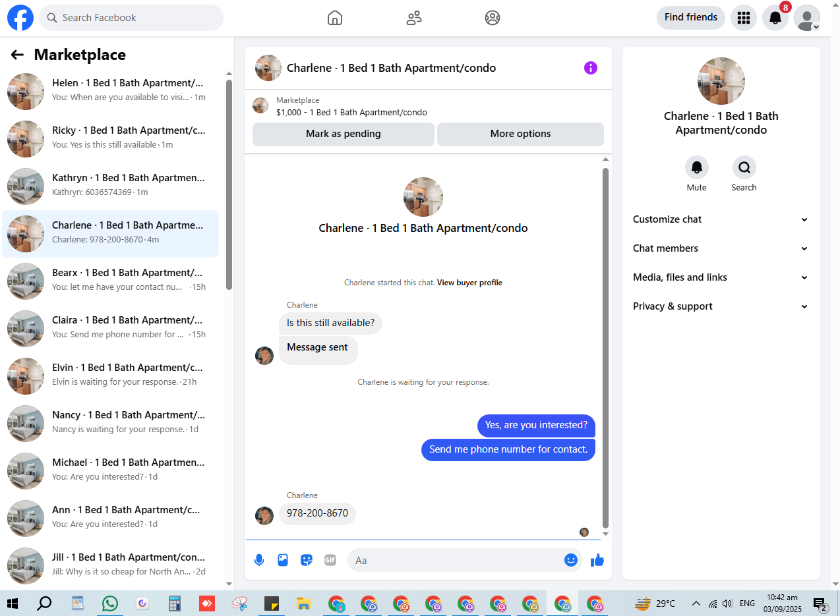The width and height of the screenshot is (840, 616).
Task: Open the notifications bell with 8 badge
Action: (x=775, y=18)
